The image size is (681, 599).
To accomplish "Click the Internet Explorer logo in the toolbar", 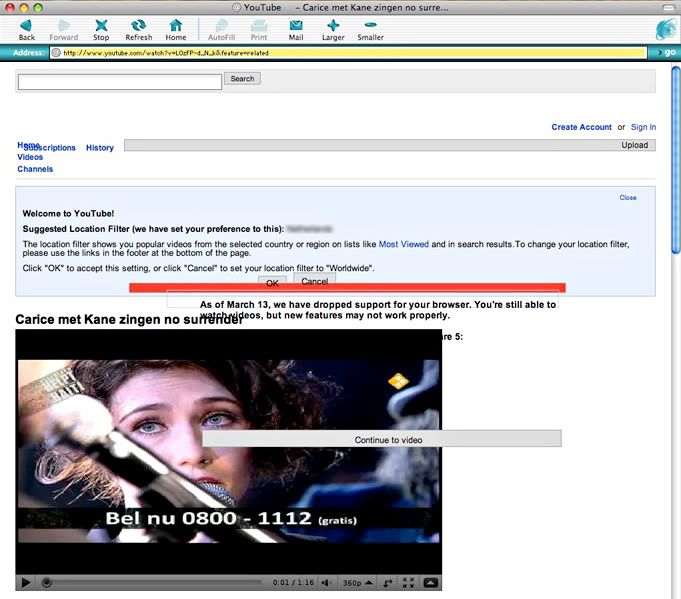I will pyautogui.click(x=666, y=30).
